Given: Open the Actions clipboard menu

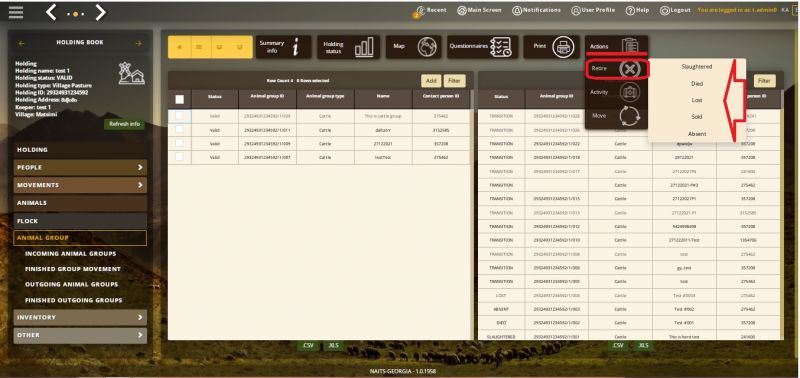Looking at the screenshot, I should click(616, 46).
